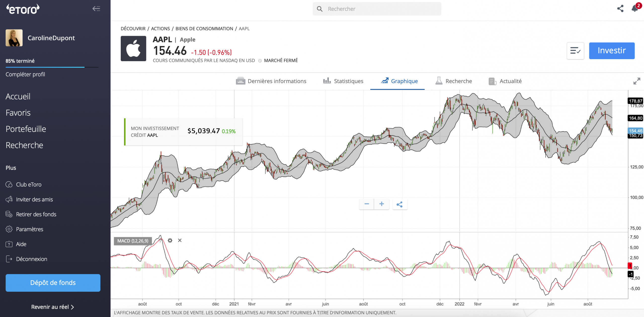Click the 164,80 price axis tag
Image resolution: width=644 pixels, height=317 pixels.
pos(635,118)
